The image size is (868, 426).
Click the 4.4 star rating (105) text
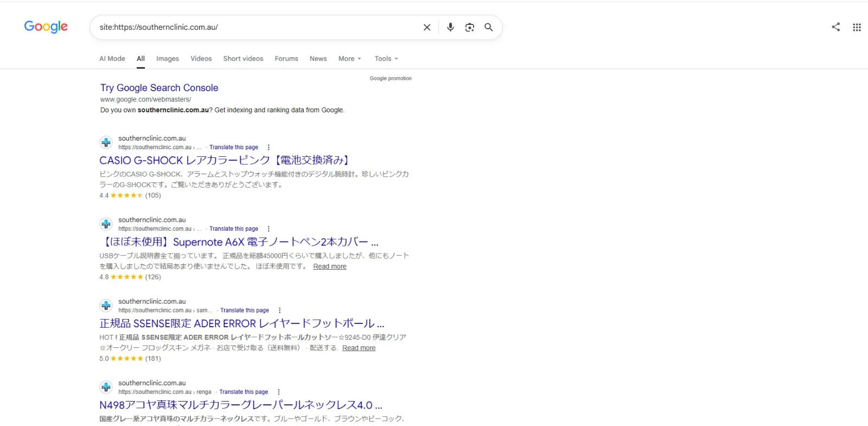pos(130,195)
